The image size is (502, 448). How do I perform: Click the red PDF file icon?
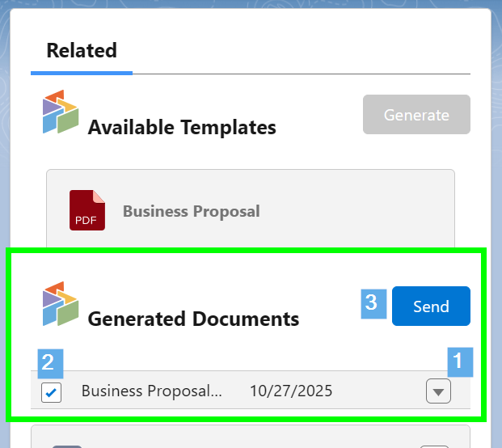click(x=87, y=210)
